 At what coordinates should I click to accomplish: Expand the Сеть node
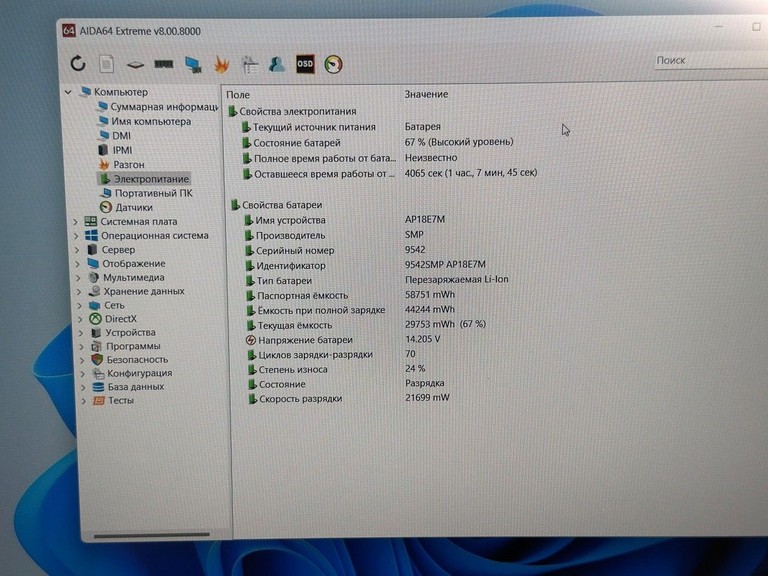tap(80, 306)
